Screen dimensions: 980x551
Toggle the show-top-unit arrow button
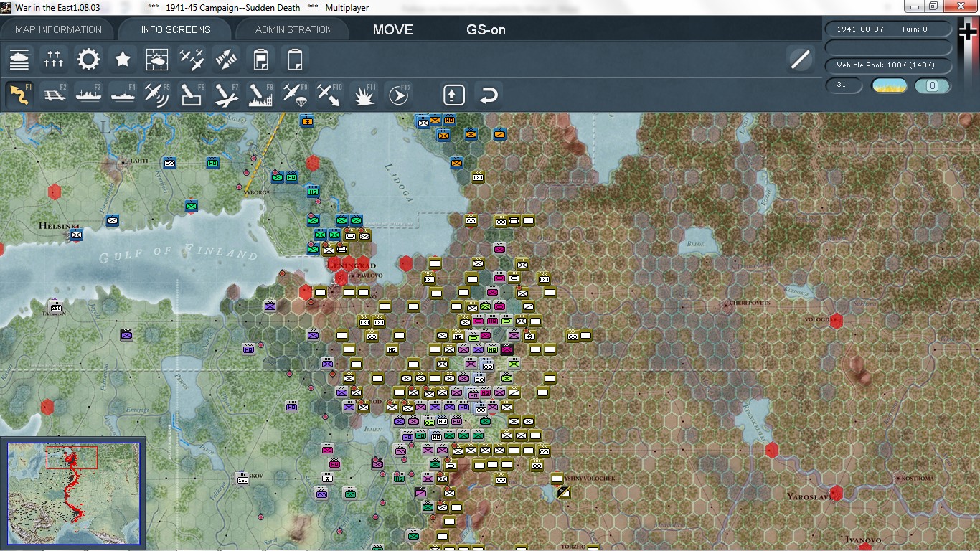(453, 93)
